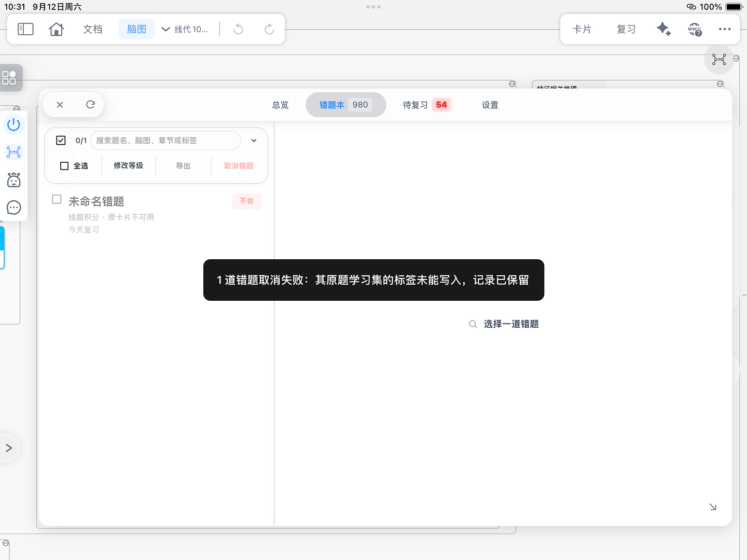The image size is (747, 560).
Task: Click the 导出 button
Action: pyautogui.click(x=183, y=166)
